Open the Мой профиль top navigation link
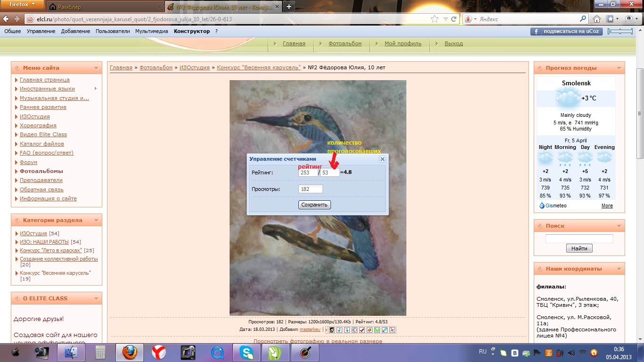 coord(403,43)
